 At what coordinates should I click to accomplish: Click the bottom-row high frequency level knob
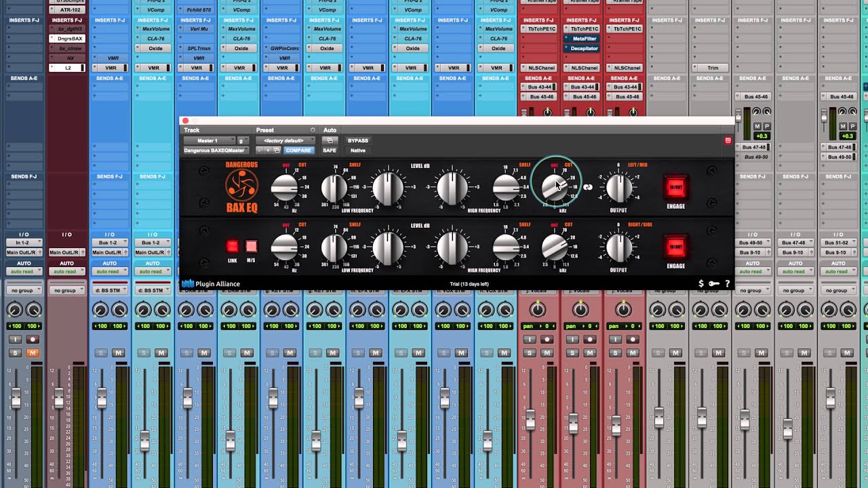pyautogui.click(x=452, y=247)
